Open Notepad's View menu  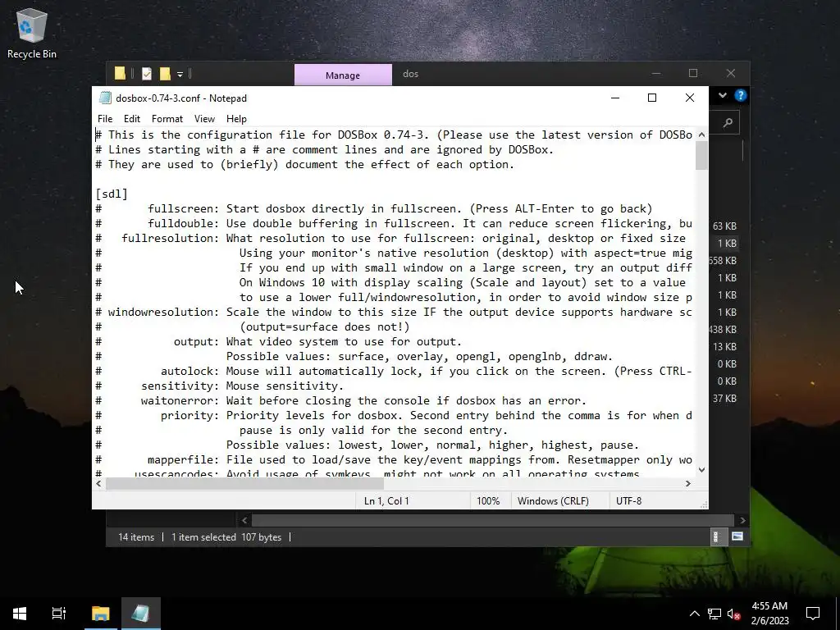pos(204,119)
